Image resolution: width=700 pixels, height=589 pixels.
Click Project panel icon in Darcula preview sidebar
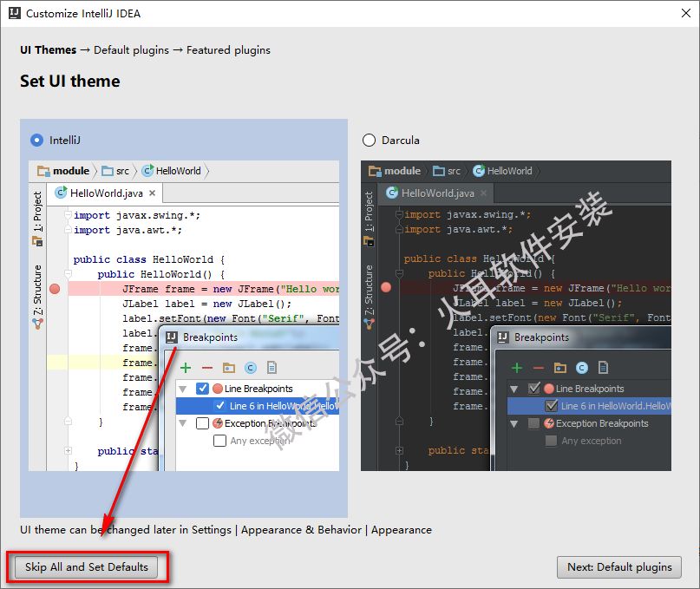pos(369,241)
